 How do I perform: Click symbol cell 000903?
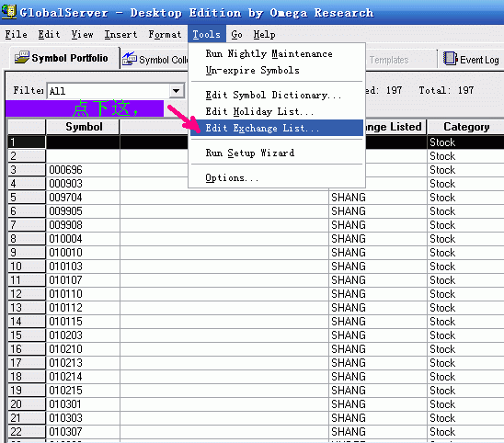(x=83, y=184)
